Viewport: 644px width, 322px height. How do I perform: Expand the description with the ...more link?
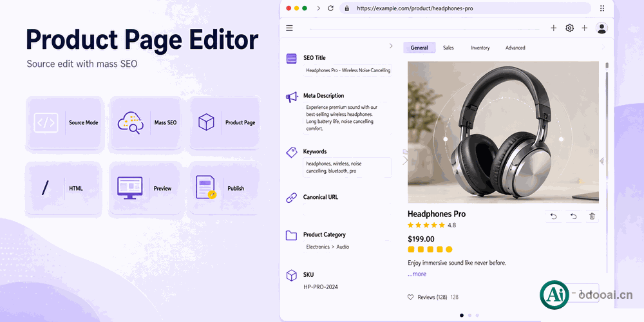[x=417, y=274]
